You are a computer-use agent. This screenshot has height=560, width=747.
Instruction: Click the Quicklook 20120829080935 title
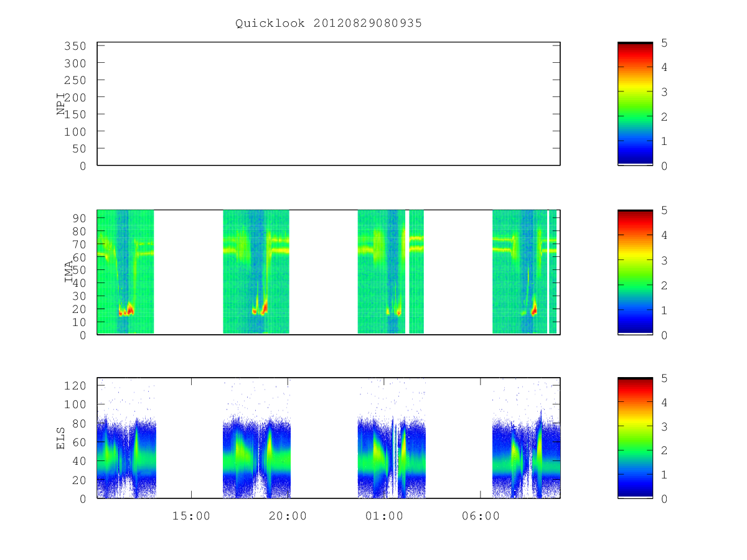[x=329, y=23]
